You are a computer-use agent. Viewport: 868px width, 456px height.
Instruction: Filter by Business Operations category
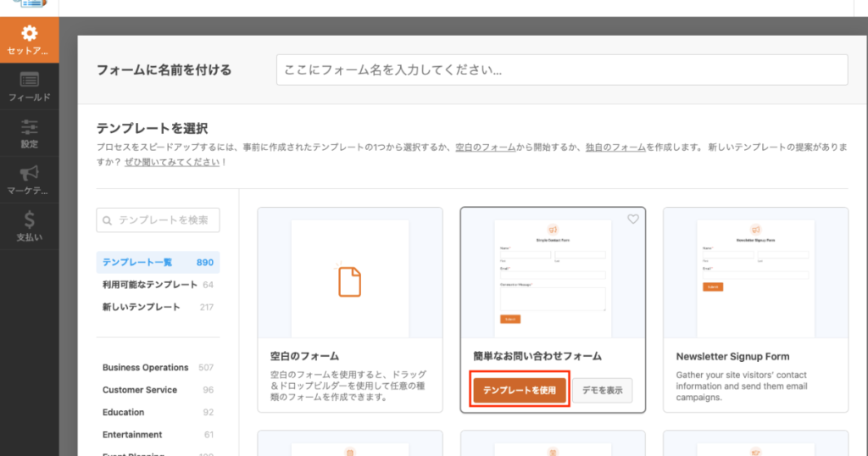pos(145,368)
